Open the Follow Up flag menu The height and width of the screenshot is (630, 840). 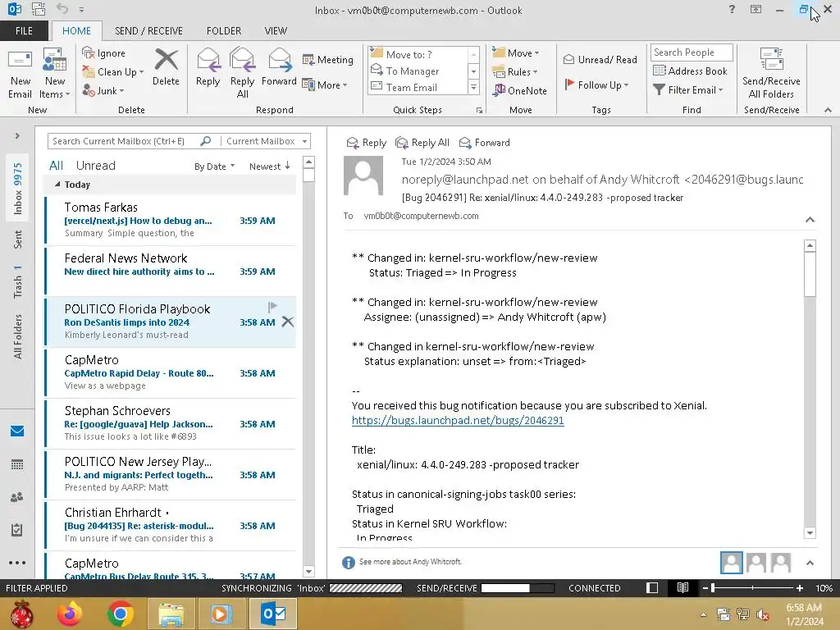[x=596, y=84]
